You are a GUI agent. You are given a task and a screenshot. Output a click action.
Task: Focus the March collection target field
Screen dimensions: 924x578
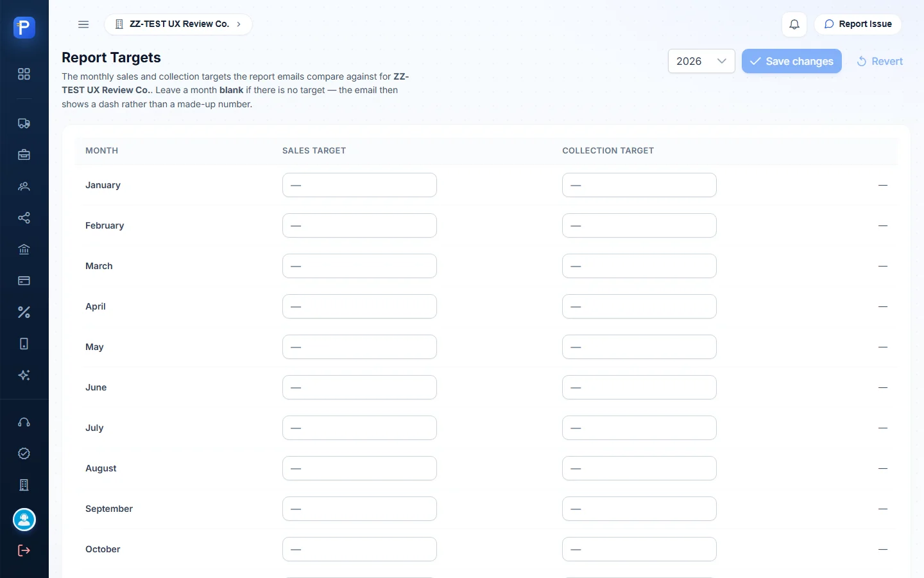pyautogui.click(x=639, y=266)
